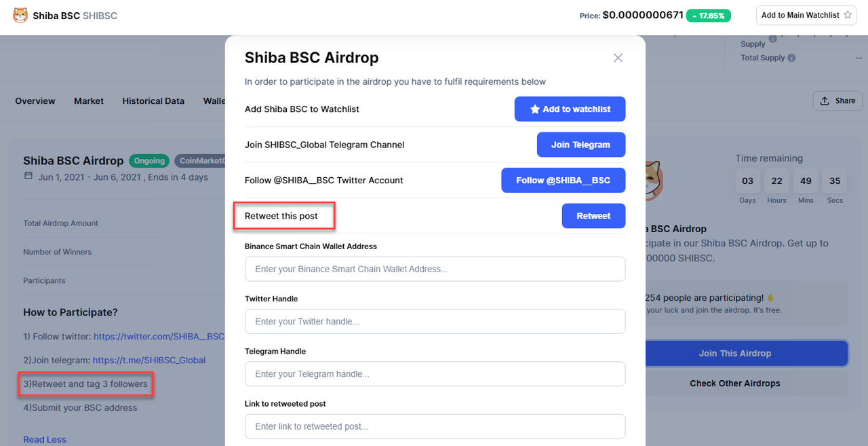Click the share icon at the top right
This screenshot has width=868, height=446.
[825, 100]
